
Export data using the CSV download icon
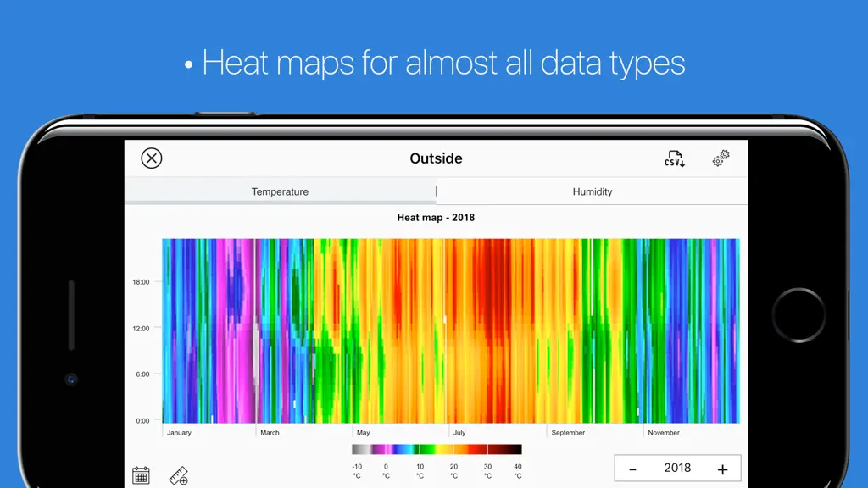point(674,158)
